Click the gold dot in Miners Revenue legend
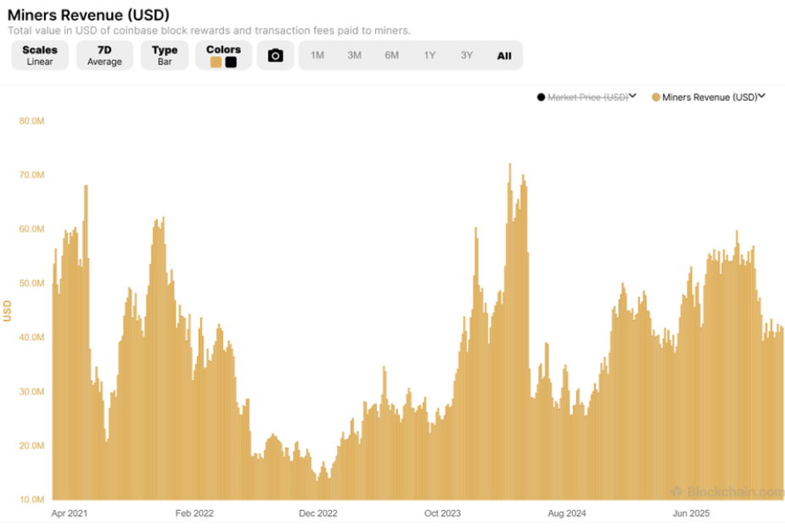This screenshot has width=785, height=532. tap(654, 96)
